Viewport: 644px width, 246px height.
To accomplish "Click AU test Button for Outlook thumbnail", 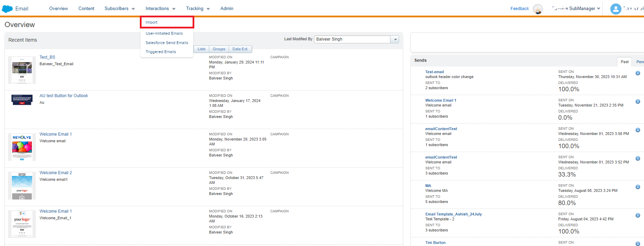I will coord(22,100).
